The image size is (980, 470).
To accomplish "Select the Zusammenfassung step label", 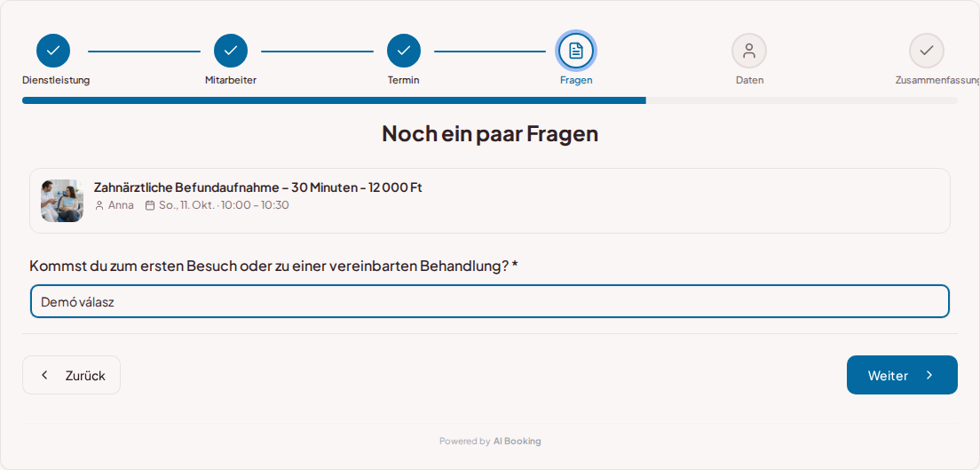I will pos(937,80).
